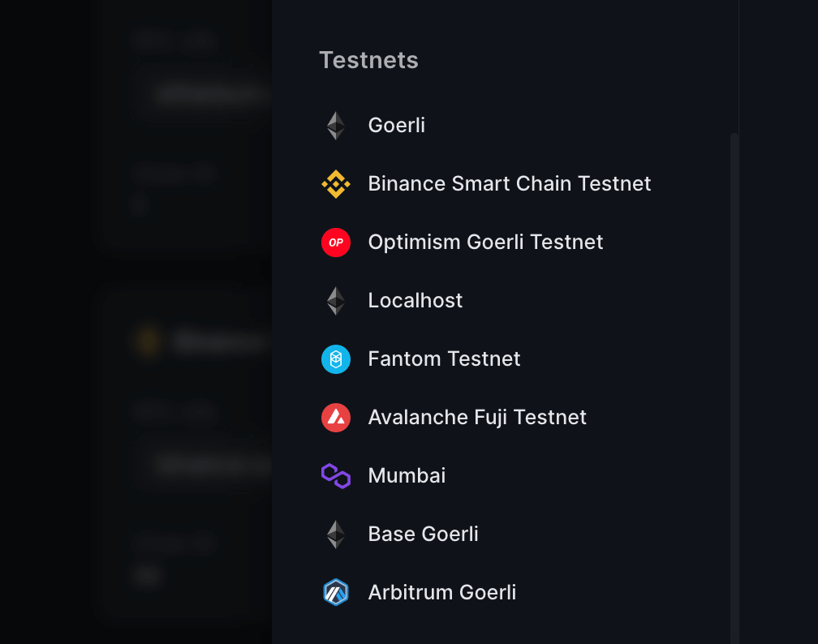Click the Ethereum icon beside Base Goerli
818x644 pixels.
tap(335, 535)
